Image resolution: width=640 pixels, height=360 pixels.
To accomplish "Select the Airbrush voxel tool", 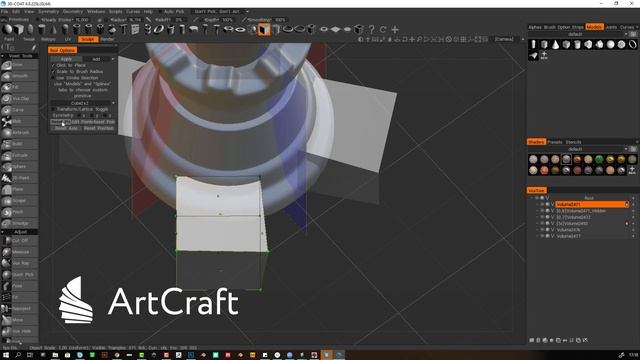I will 20,133.
